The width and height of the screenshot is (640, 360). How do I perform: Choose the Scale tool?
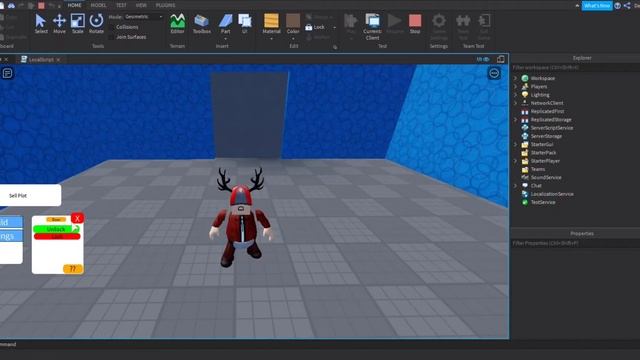point(78,24)
